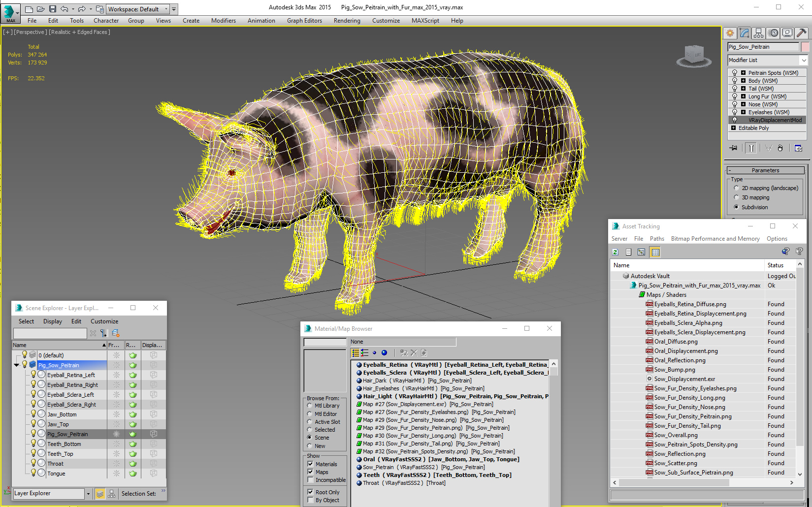Expand Long Fur (WSM) modifier plus icon

point(743,96)
